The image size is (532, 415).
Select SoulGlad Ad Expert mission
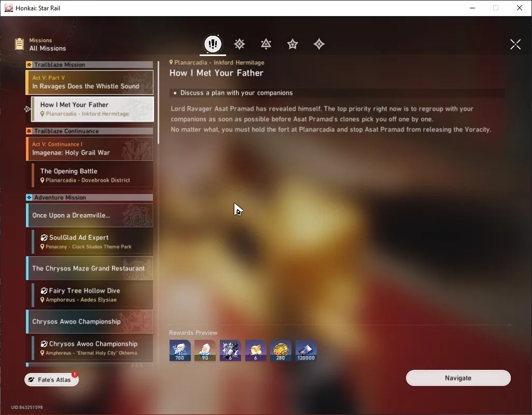92,242
